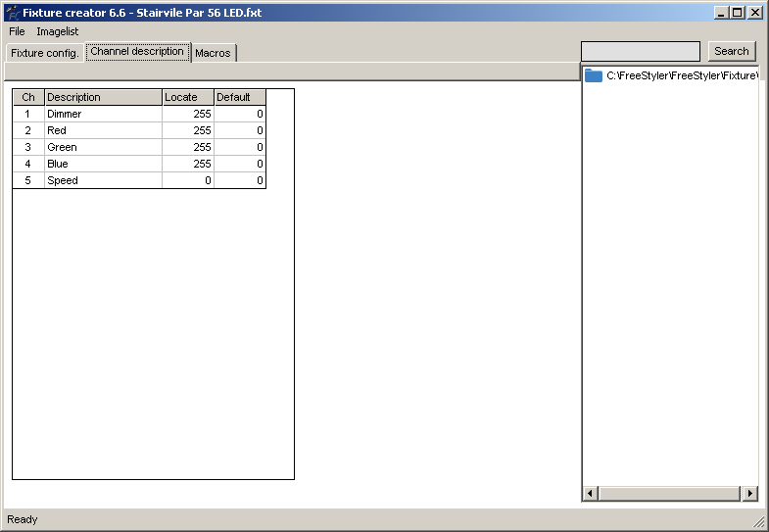Click the Locate value 255 for Green
The width and height of the screenshot is (769, 532).
188,147
